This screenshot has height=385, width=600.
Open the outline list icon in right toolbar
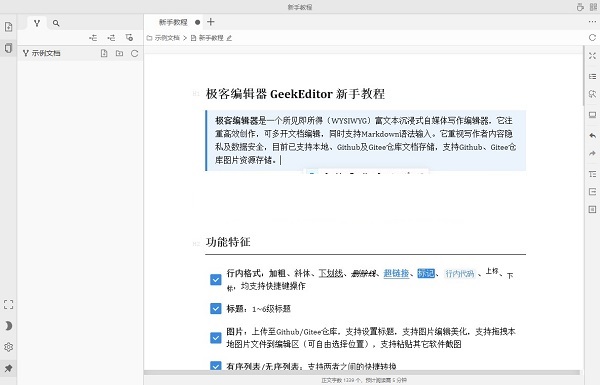[592, 77]
